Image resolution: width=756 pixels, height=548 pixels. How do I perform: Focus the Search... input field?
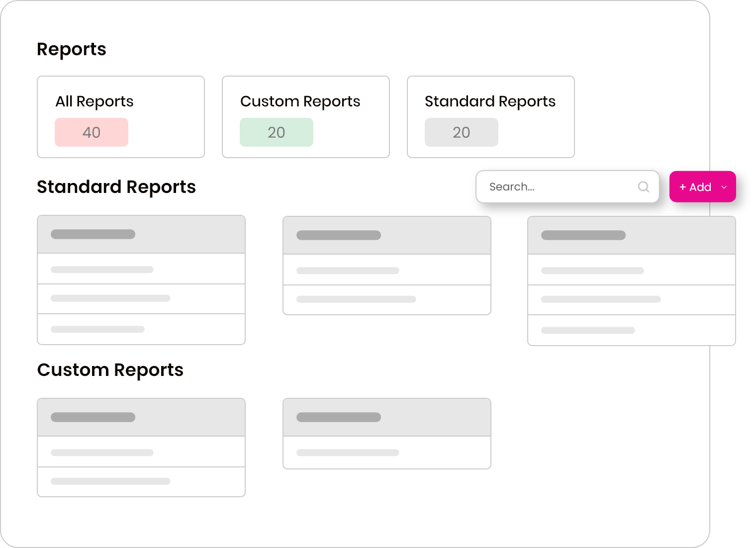(x=567, y=186)
